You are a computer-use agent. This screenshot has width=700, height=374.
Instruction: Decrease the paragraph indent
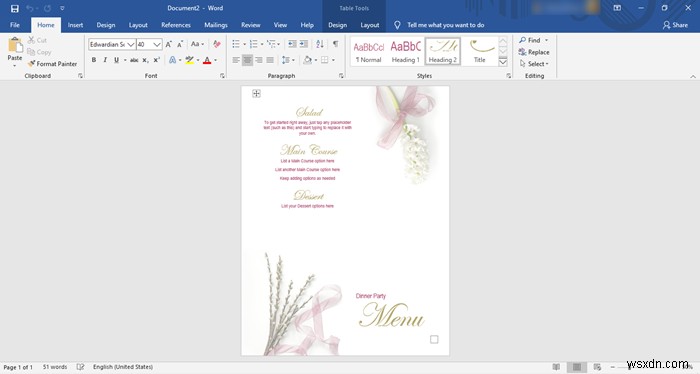[x=292, y=44]
